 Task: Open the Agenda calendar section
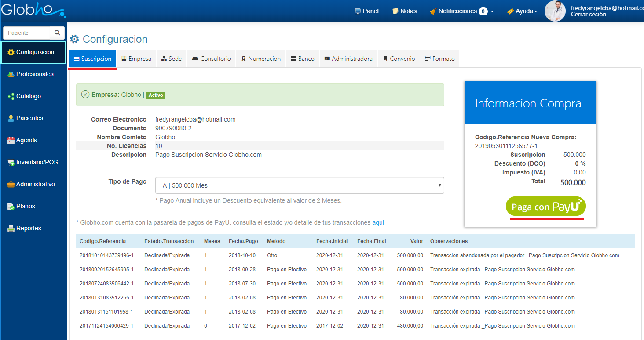26,140
